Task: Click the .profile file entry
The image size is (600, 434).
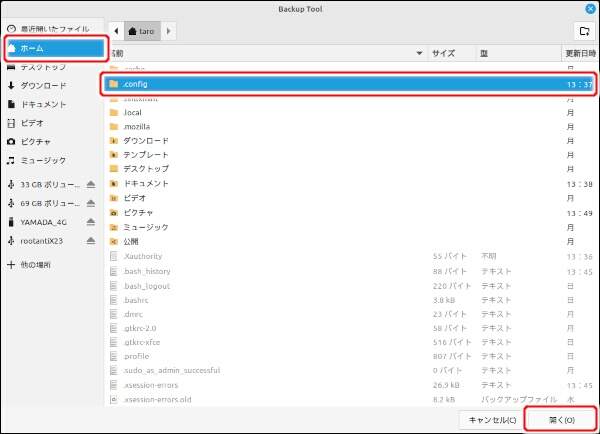Action: coord(349,356)
